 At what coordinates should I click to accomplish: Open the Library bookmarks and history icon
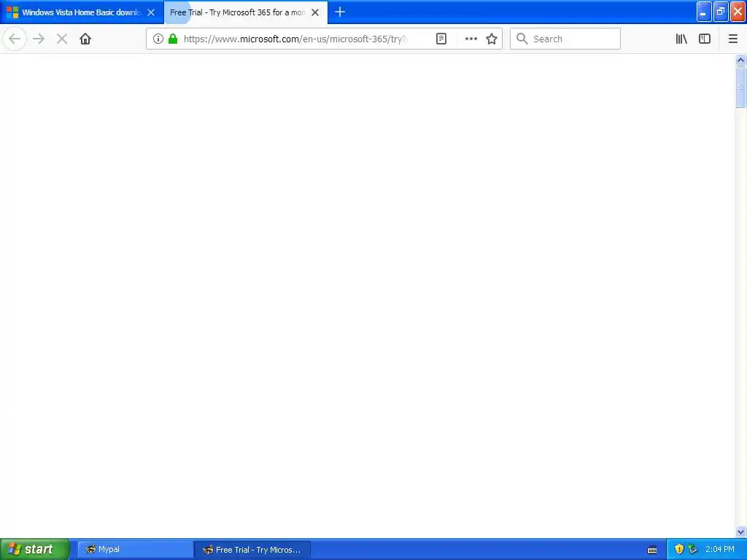tap(681, 39)
